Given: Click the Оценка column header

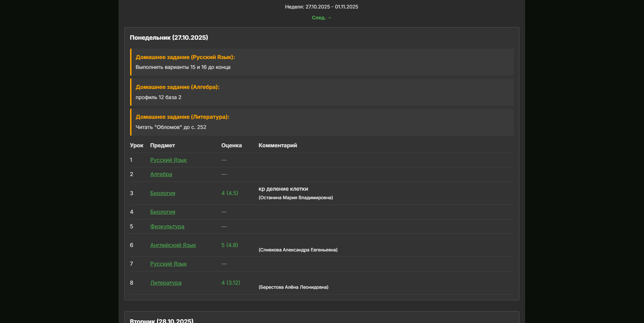Looking at the screenshot, I should click(231, 145).
